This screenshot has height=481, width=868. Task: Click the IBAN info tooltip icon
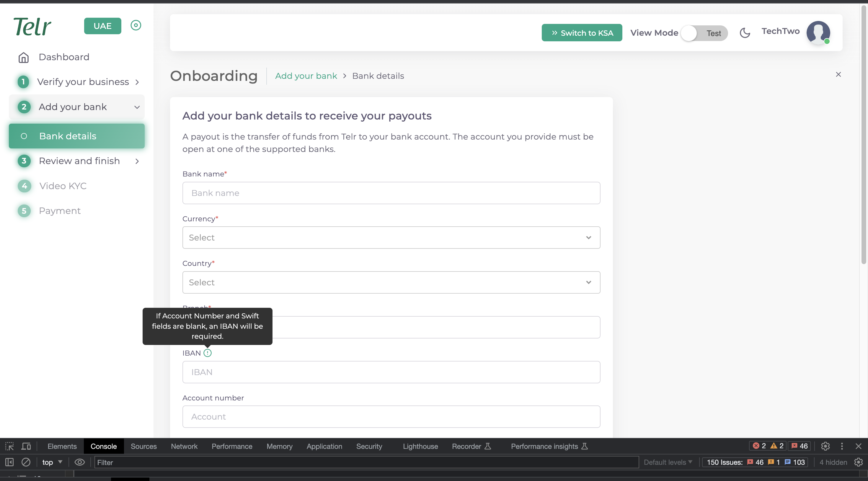[208, 353]
